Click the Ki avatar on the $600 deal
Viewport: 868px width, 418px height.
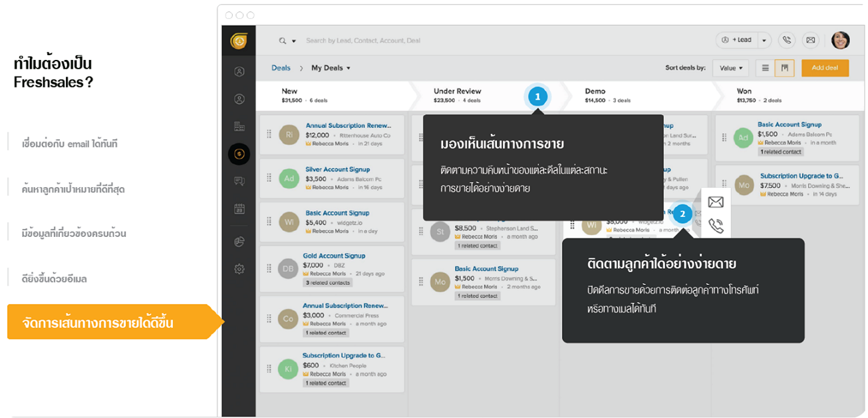click(289, 369)
